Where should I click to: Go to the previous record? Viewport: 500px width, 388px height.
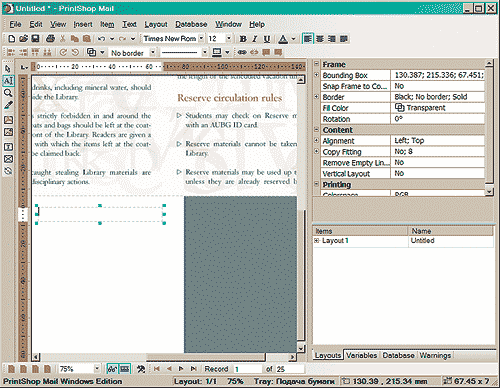(169, 369)
